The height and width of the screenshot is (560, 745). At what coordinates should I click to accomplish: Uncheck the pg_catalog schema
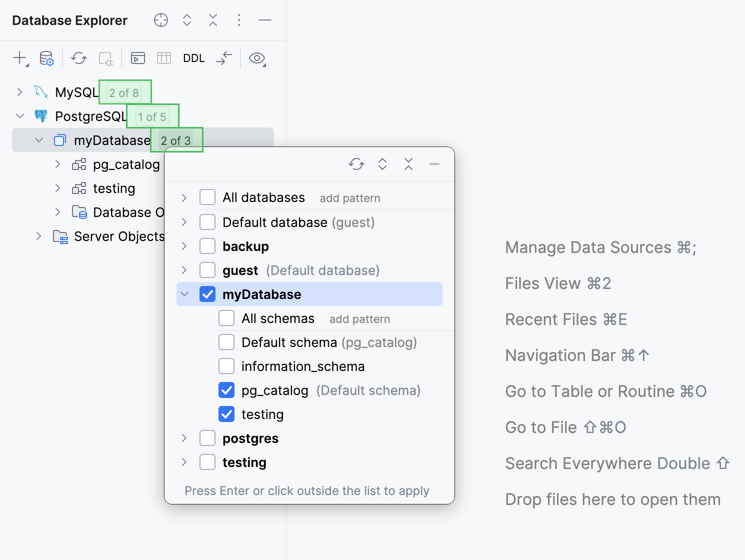[226, 390]
